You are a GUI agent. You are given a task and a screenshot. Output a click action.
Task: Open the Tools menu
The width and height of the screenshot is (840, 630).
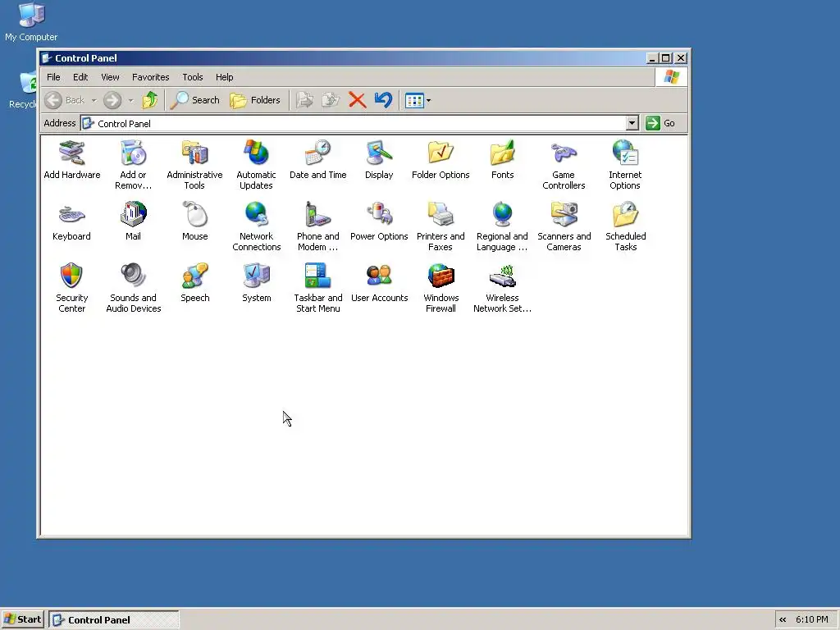192,77
